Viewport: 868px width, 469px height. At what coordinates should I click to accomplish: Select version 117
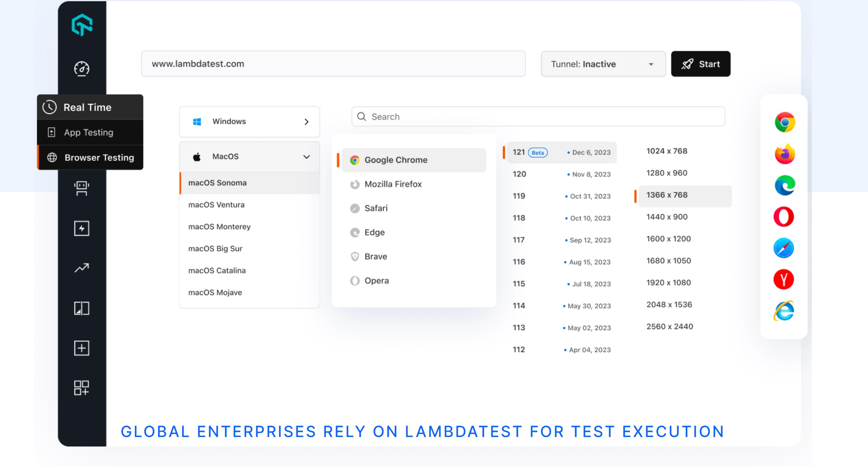562,240
